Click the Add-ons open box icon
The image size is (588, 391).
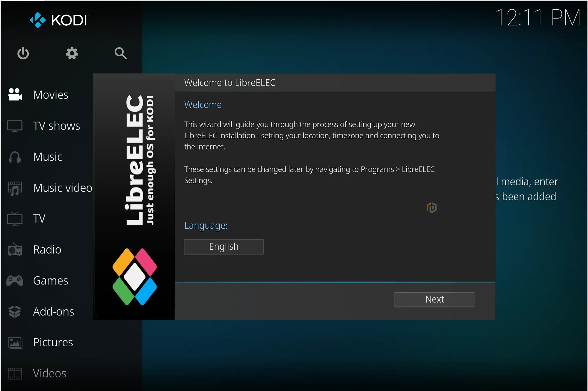[15, 312]
